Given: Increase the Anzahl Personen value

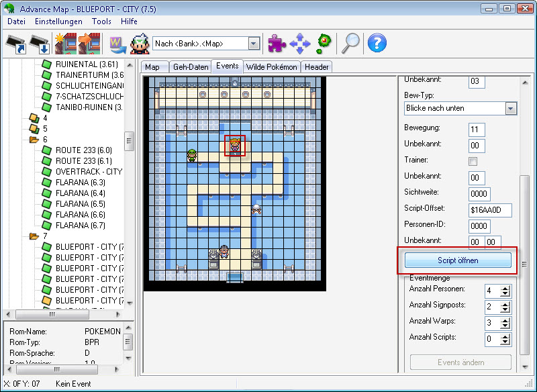Looking at the screenshot, I should tap(505, 289).
